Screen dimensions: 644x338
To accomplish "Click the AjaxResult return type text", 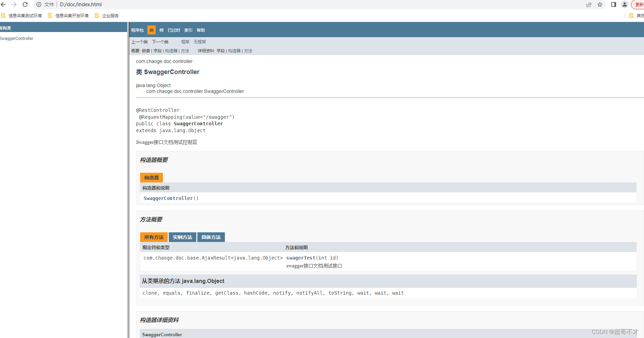I will pos(213,258).
